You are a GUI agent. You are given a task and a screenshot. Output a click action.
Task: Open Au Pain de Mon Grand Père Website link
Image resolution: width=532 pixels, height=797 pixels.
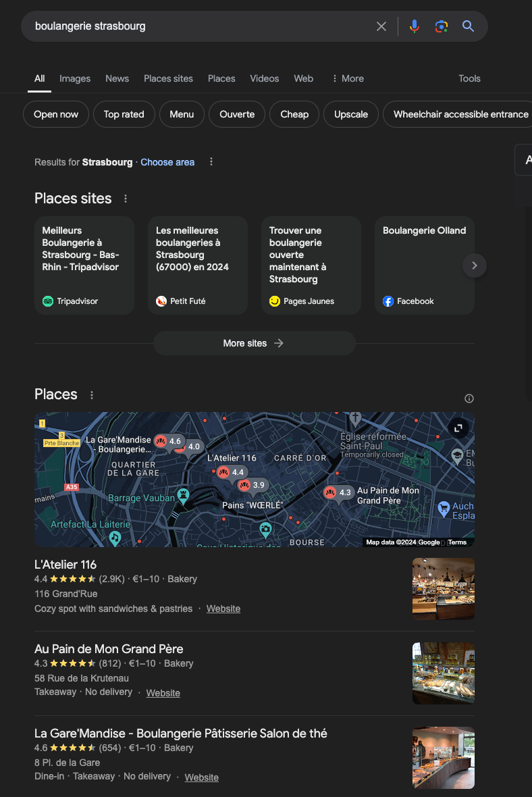[x=163, y=693]
